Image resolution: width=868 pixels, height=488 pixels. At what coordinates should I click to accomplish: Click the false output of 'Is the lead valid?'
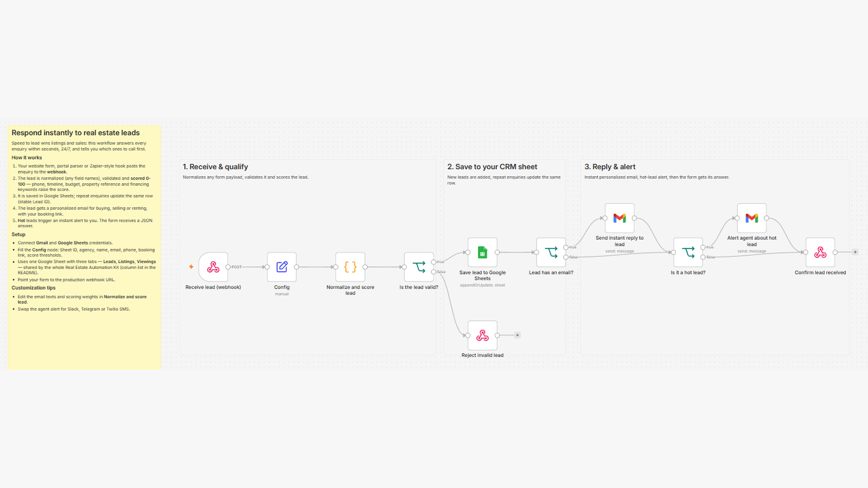click(x=433, y=272)
